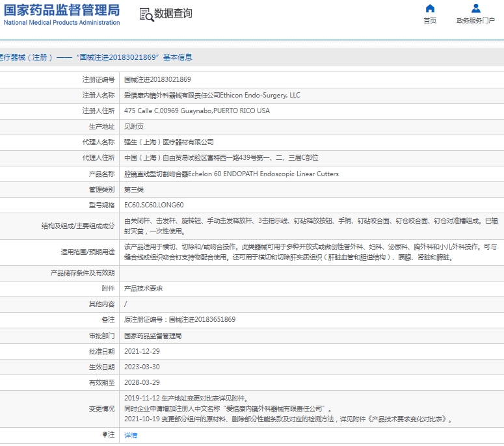
Task: Click the 适用范围/预期用途 label
Action: [x=87, y=252]
